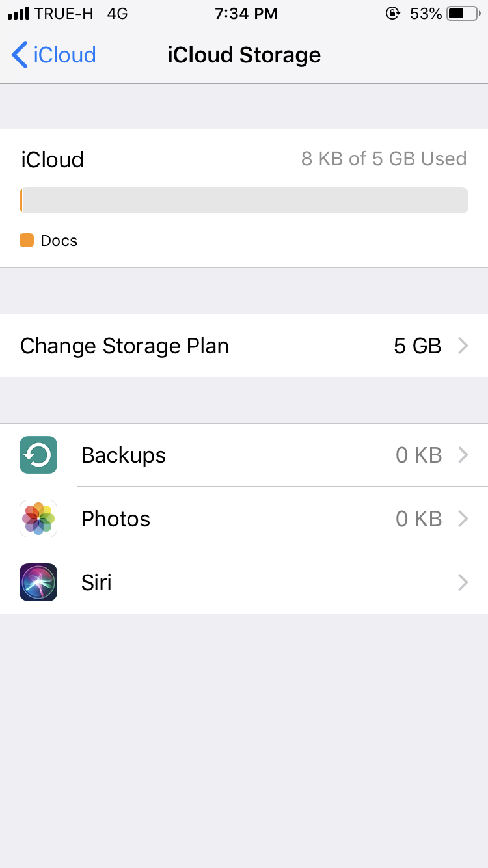
Task: Go back to iCloud settings
Action: 54,55
